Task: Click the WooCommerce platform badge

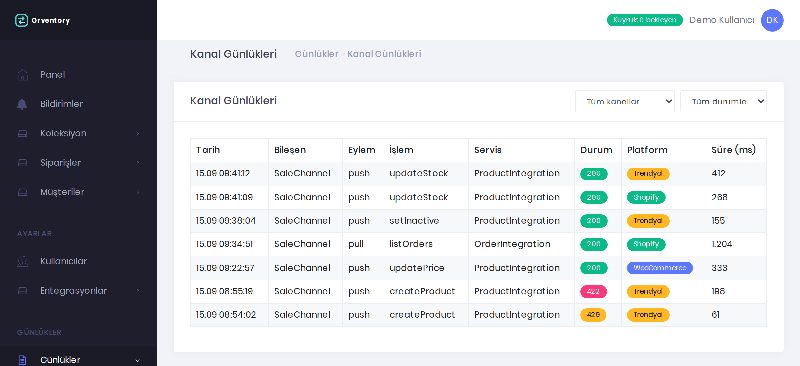Action: 660,268
